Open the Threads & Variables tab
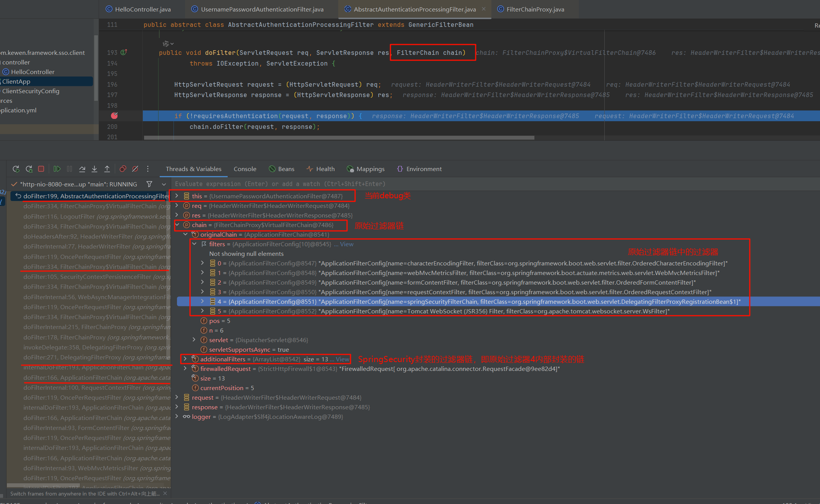Viewport: 820px width, 504px height. pos(193,169)
